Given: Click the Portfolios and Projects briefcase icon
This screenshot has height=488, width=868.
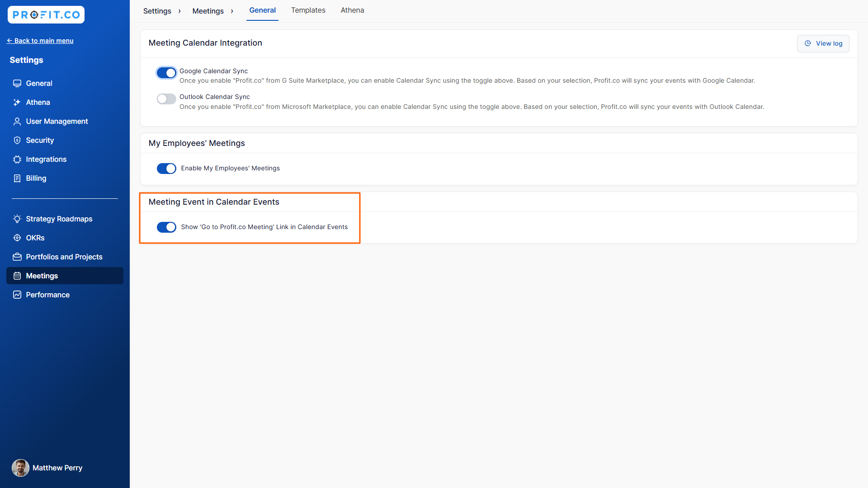Looking at the screenshot, I should pyautogui.click(x=17, y=257).
